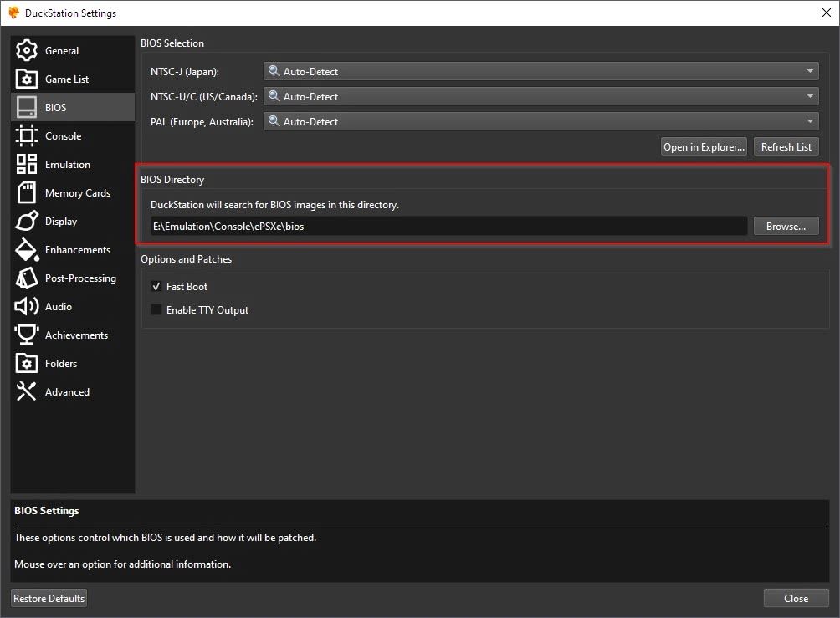Click the Emulation grid icon
The image size is (840, 618).
[x=26, y=164]
